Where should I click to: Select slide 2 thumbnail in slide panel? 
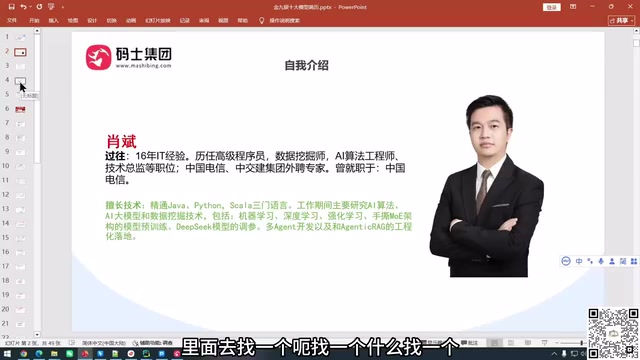tap(20, 52)
